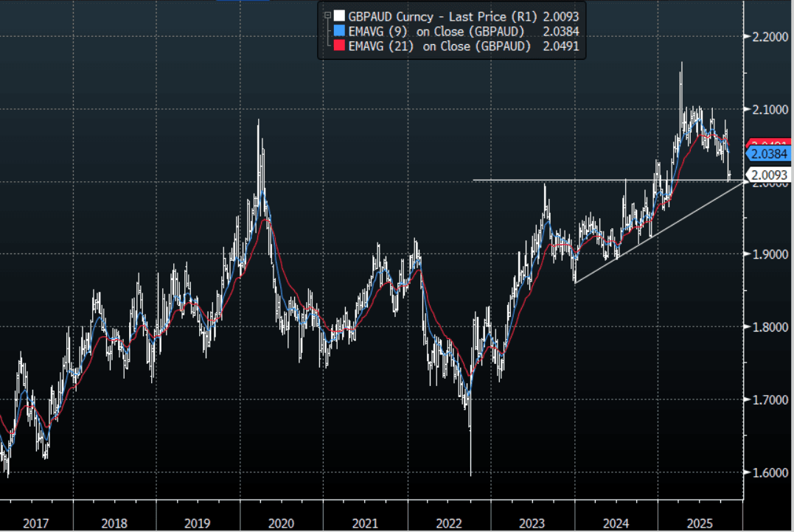Image resolution: width=794 pixels, height=532 pixels.
Task: Select the EMAVG (9) on Close legend entry
Action: coord(436,32)
